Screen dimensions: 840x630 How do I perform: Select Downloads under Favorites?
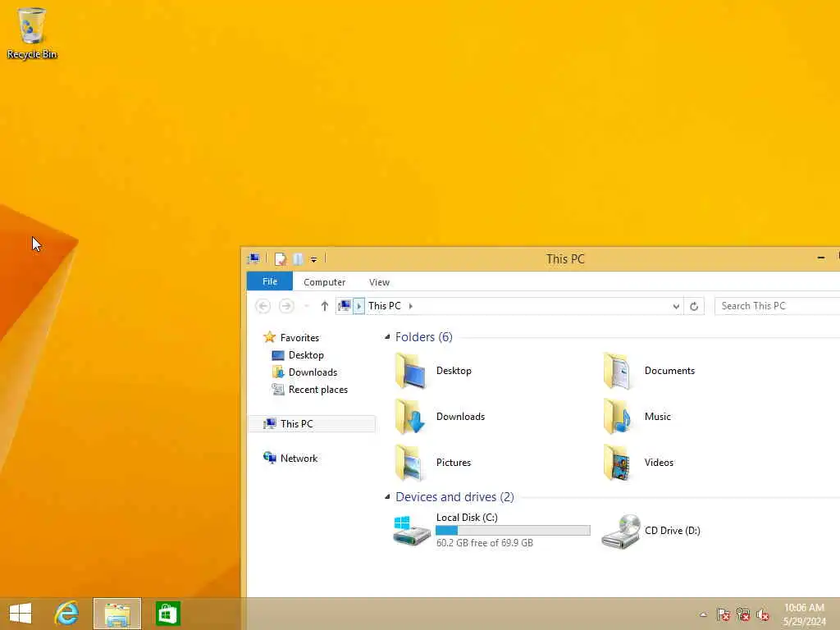pos(313,372)
